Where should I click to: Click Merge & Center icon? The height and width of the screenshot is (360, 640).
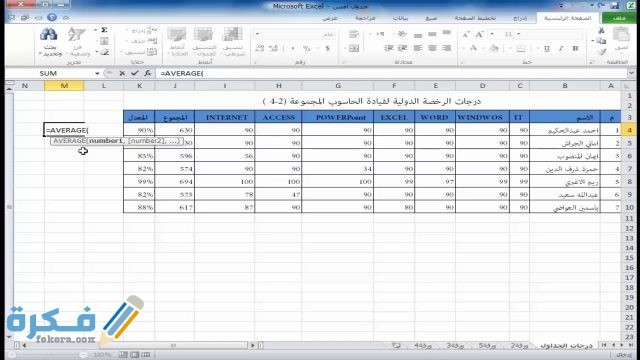click(354, 49)
